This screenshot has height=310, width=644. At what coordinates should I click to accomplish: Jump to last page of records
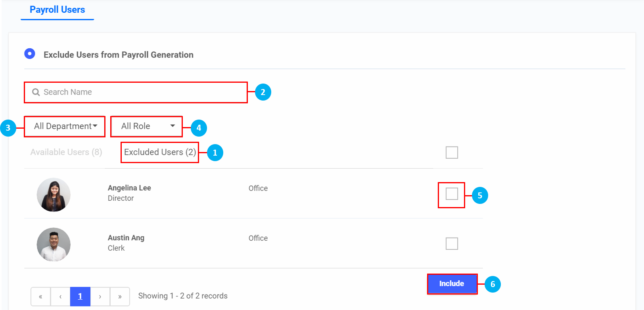(x=120, y=297)
